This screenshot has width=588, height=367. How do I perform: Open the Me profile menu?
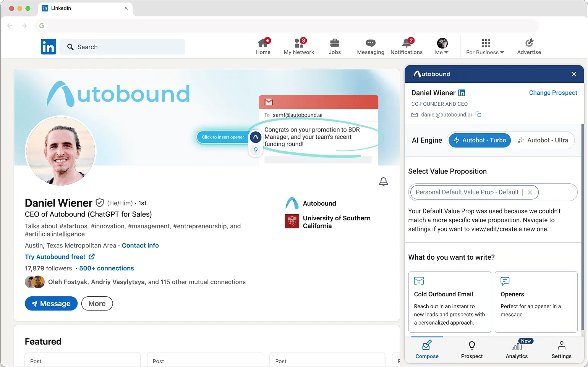pos(442,47)
